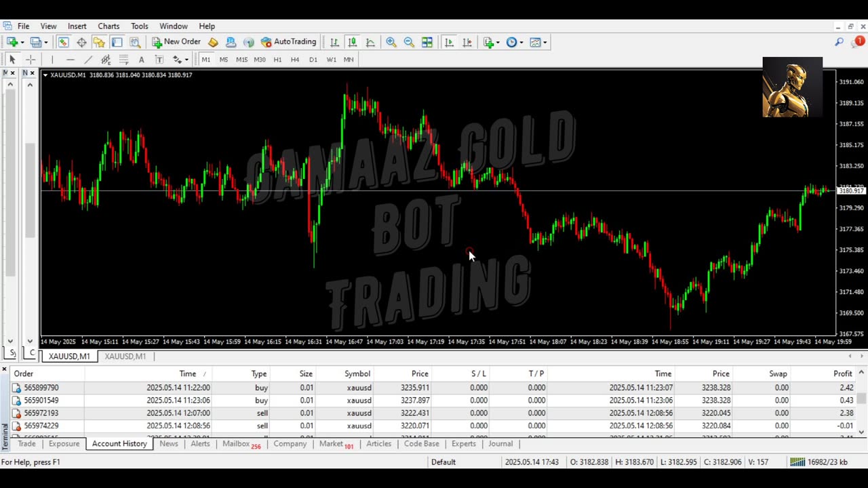Zoom in on the chart
This screenshot has width=868, height=488.
pos(391,42)
